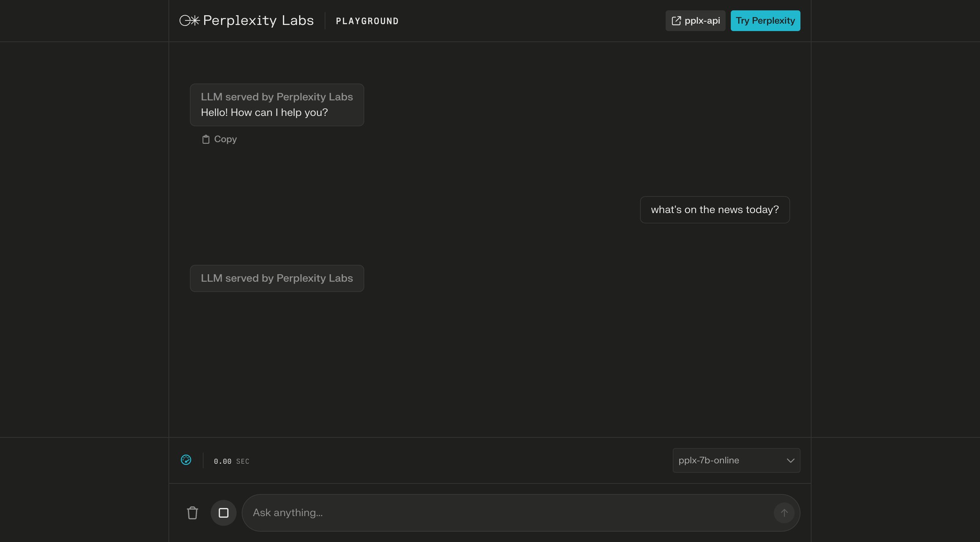The height and width of the screenshot is (542, 980).
Task: Click the external-link icon on pplx-api
Action: click(676, 20)
